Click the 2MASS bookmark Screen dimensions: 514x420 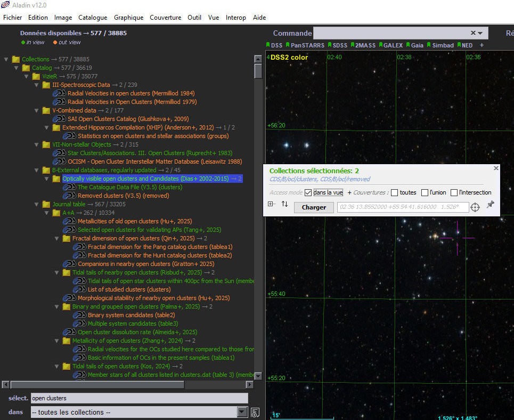363,45
